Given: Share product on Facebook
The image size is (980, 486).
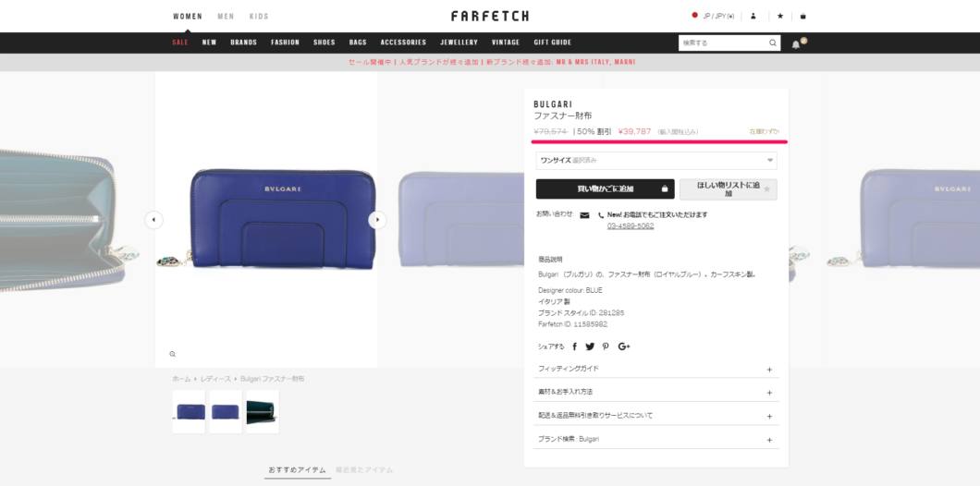Looking at the screenshot, I should [574, 346].
